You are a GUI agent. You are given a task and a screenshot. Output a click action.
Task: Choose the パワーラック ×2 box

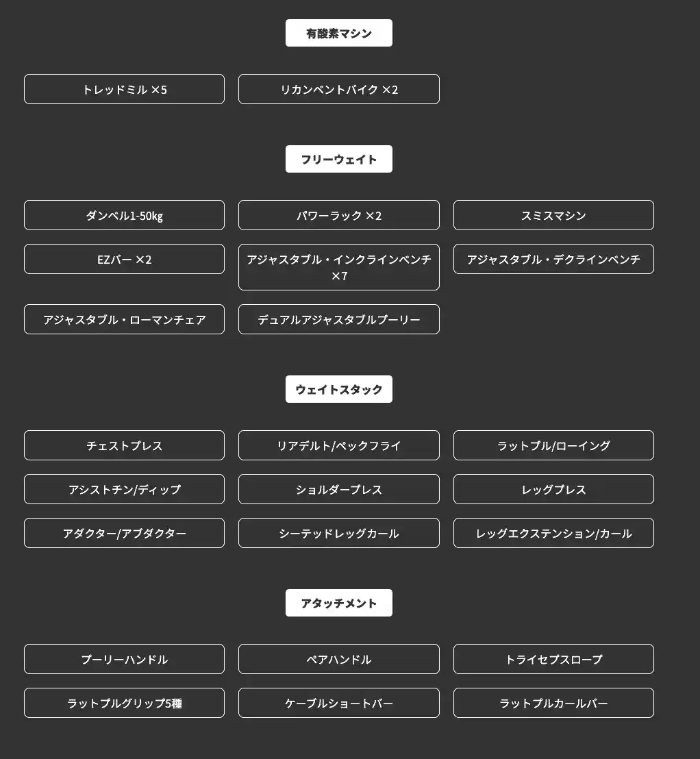(x=338, y=215)
